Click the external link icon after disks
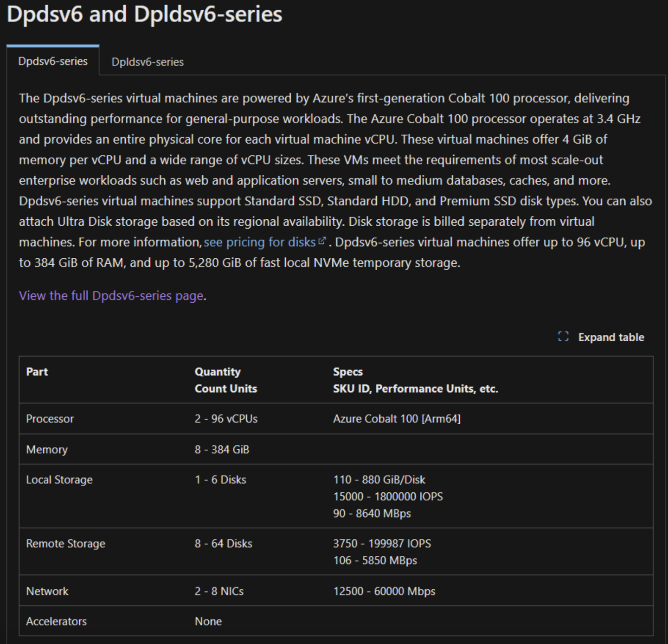668x644 pixels. coord(322,241)
